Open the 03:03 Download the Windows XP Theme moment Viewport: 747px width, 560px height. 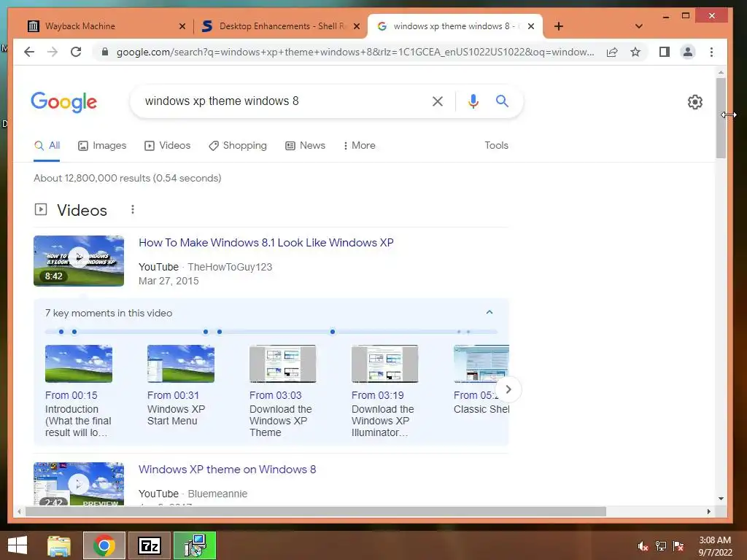point(282,391)
